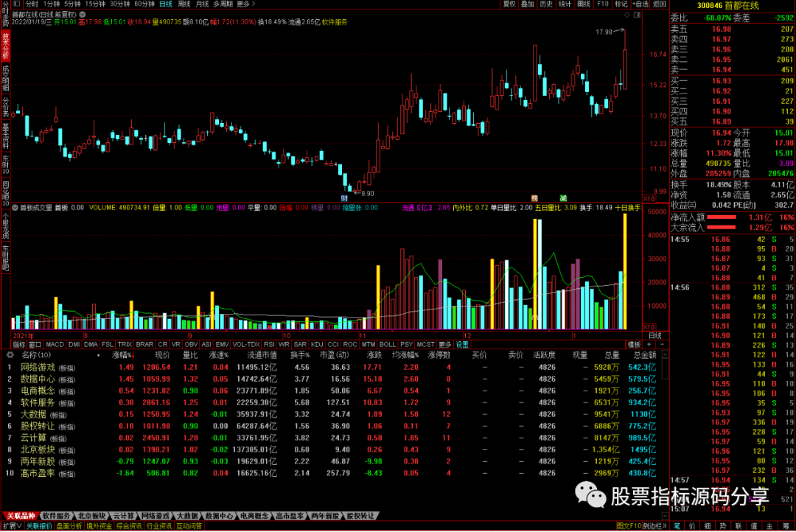Toggle 自选 to add stock to watchlist

pos(640,4)
